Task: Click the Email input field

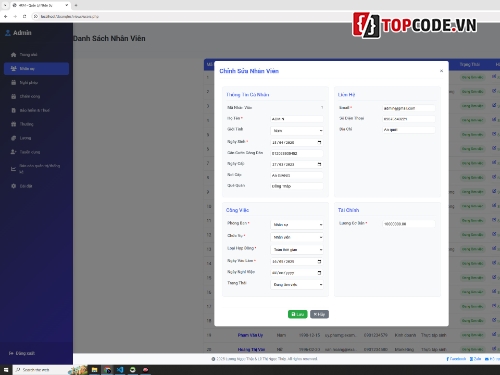Action: pos(409,108)
